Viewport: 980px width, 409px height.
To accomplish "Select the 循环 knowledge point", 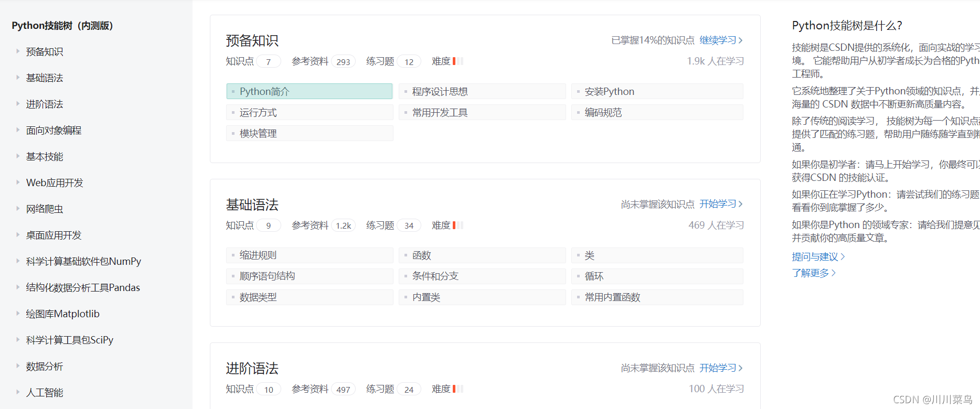I will click(x=657, y=276).
